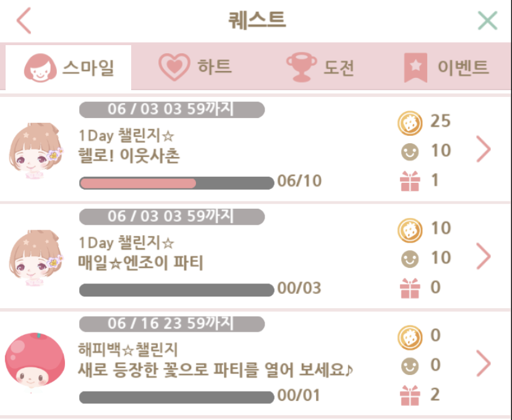Viewport: 512px width, 420px height.
Task: Go back using the pink left arrow
Action: [24, 20]
